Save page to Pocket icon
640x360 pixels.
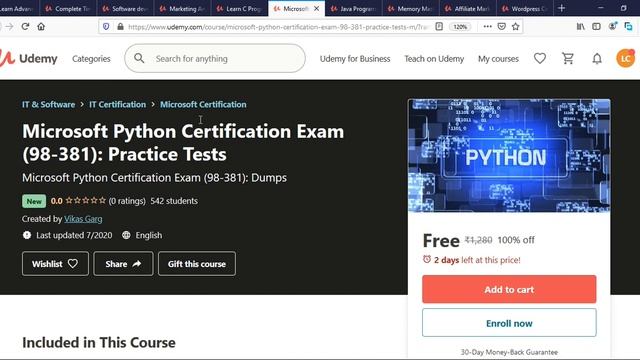tap(502, 27)
